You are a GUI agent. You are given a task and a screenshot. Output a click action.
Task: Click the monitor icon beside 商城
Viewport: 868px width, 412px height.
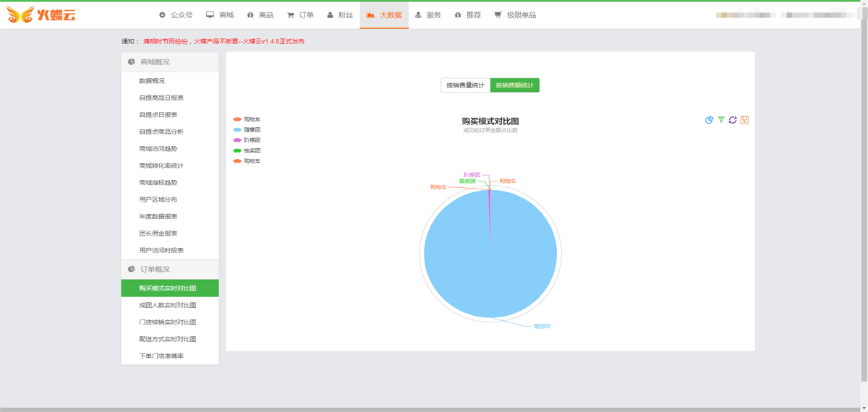(210, 15)
